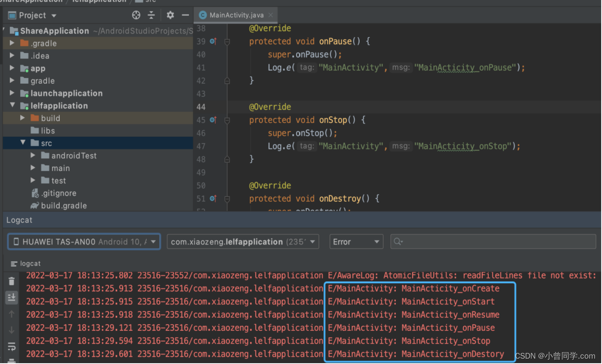This screenshot has height=364, width=602.
Task: Click override gutter icon on line 45
Action: click(x=213, y=120)
